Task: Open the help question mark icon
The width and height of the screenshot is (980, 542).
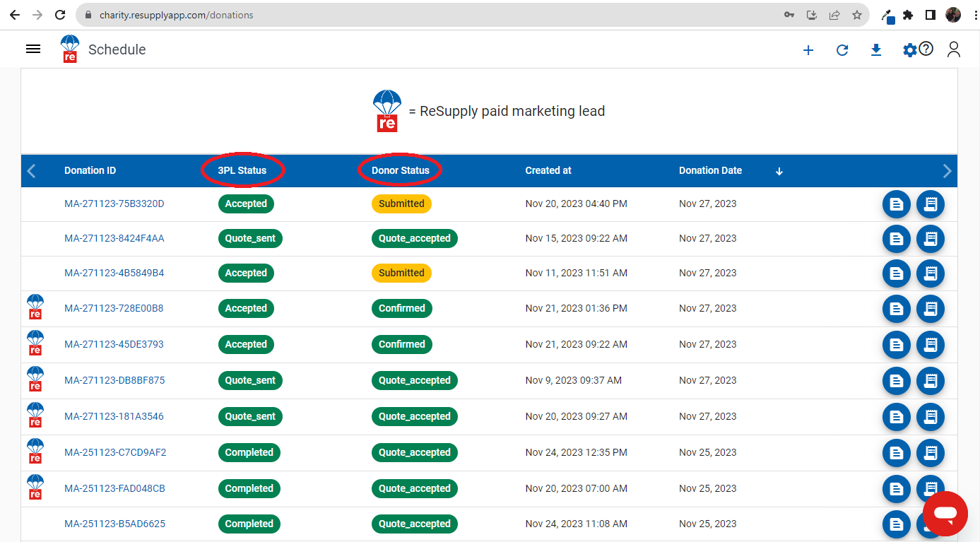Action: pyautogui.click(x=926, y=49)
